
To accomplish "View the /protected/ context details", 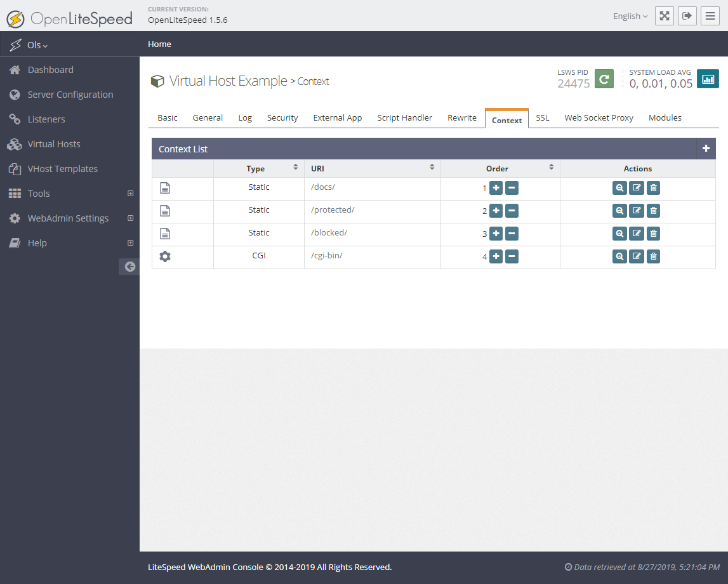I will click(x=619, y=211).
